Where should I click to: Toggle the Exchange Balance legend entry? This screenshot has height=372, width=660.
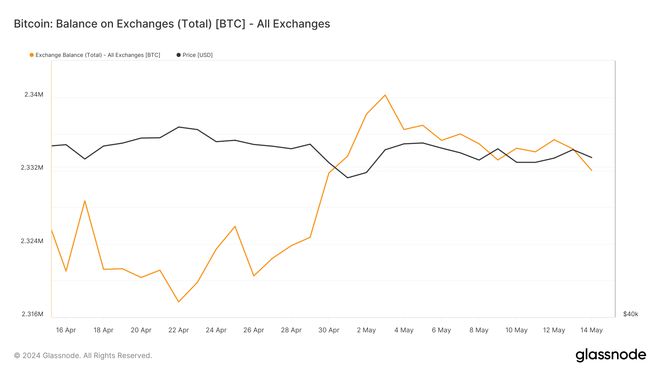click(x=95, y=55)
